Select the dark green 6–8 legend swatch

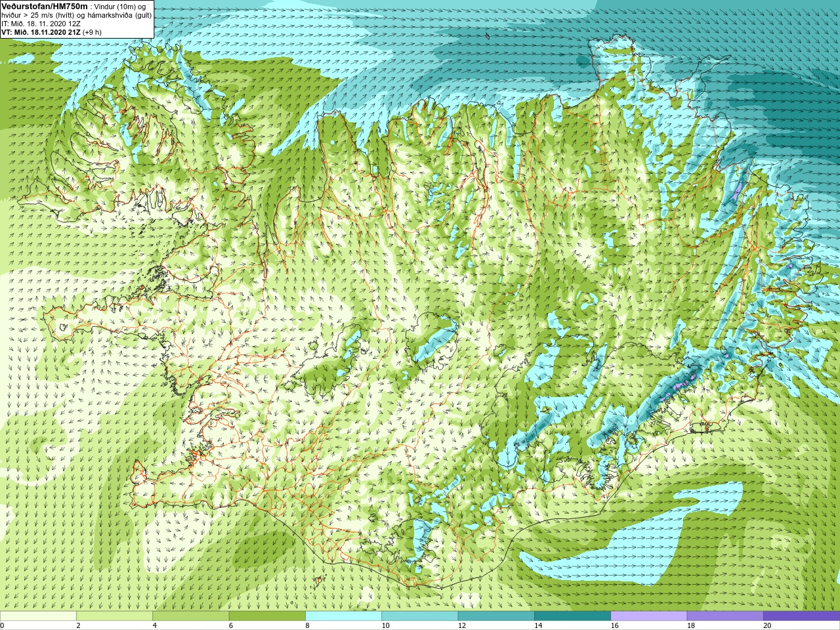(x=267, y=616)
